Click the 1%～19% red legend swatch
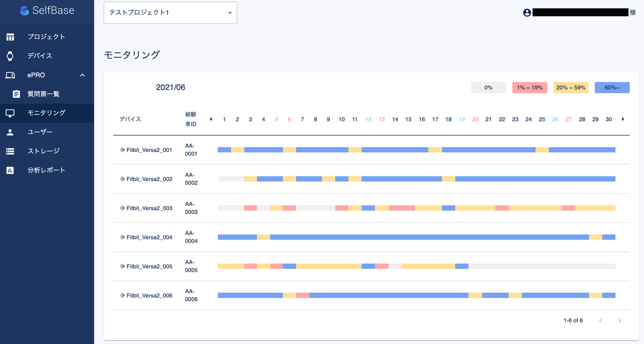644x344 pixels. 529,87
